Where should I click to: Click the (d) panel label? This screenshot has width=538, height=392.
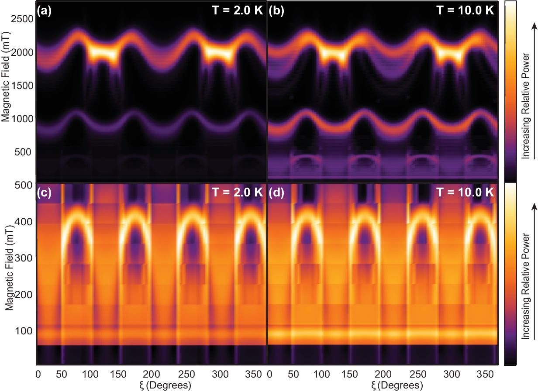pyautogui.click(x=276, y=193)
